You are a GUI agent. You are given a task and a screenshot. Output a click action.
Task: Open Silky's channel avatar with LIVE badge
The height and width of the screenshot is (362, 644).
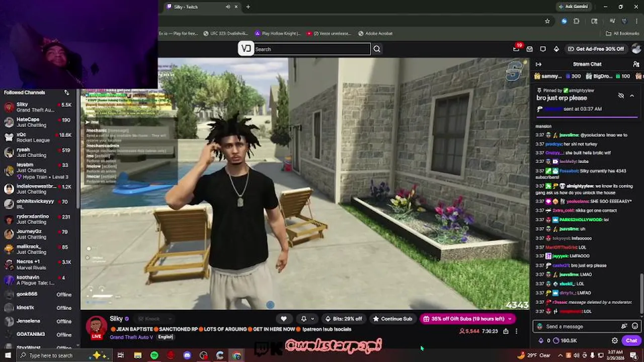96,327
